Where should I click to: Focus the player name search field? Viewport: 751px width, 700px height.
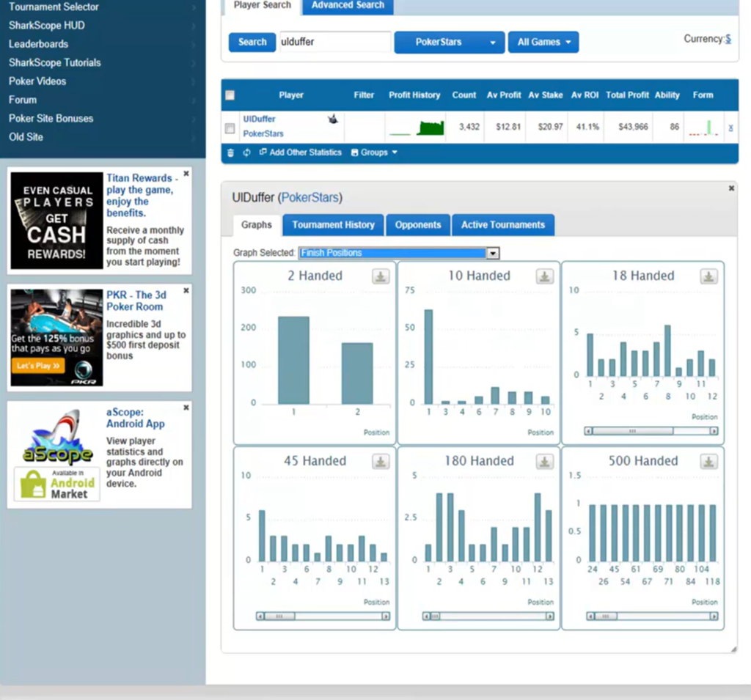[x=334, y=42]
